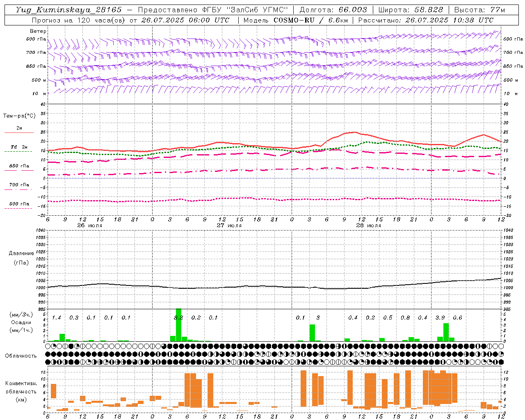Click the 'Облачность' cloud cover row label
The height and width of the screenshot is (420, 525).
click(x=21, y=356)
